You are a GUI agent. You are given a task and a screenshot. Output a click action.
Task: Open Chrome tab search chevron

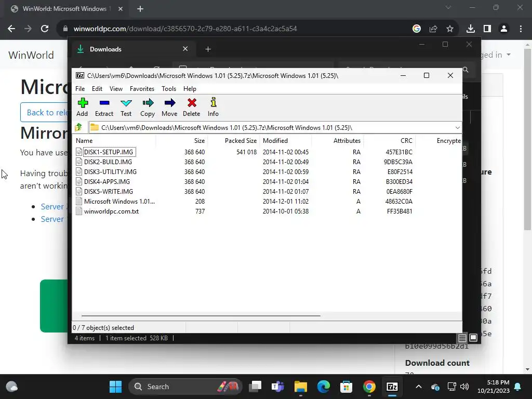point(448,7)
